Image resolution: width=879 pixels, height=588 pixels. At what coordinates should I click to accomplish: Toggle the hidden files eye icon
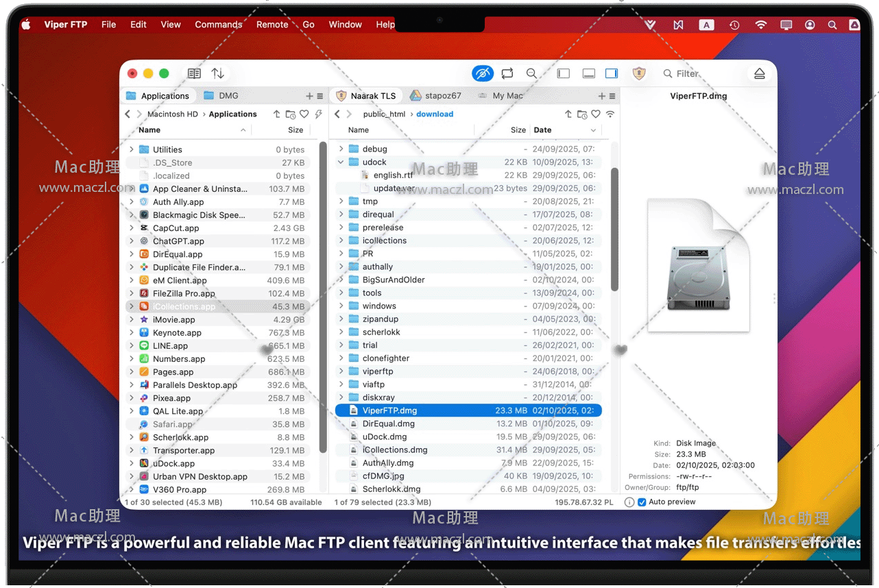point(483,73)
